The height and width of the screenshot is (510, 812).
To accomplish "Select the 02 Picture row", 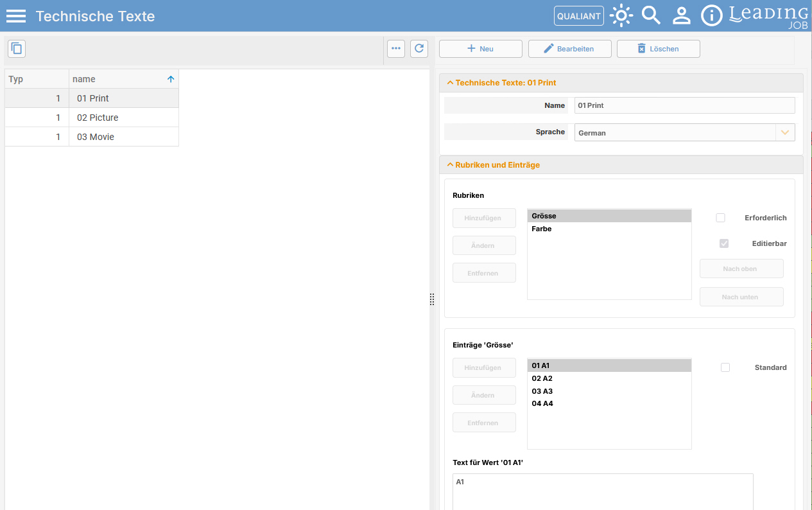I will (x=92, y=118).
